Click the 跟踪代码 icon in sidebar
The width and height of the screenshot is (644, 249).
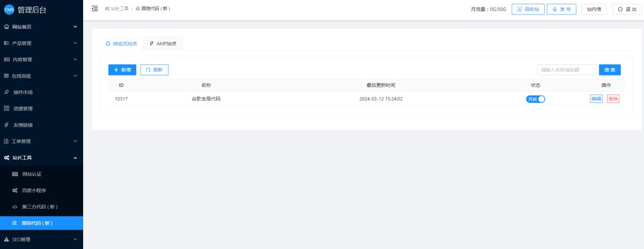15,223
